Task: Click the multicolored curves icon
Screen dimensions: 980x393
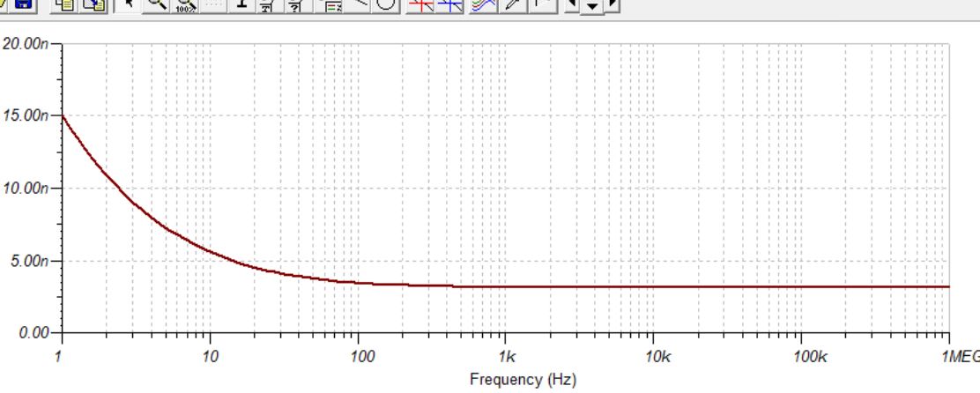Action: pos(482,4)
